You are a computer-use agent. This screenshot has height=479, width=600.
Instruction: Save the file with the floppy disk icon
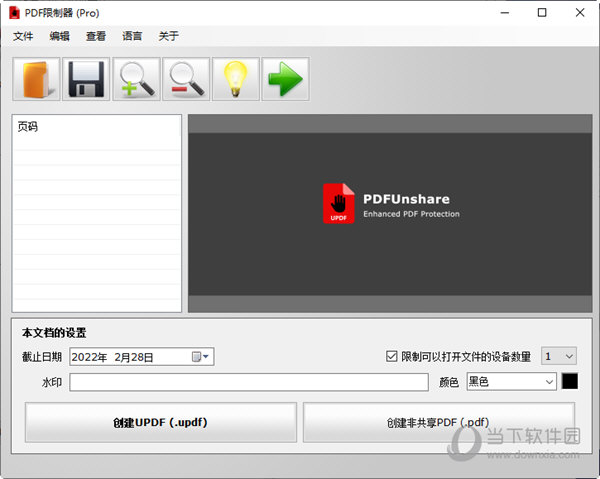coord(86,79)
